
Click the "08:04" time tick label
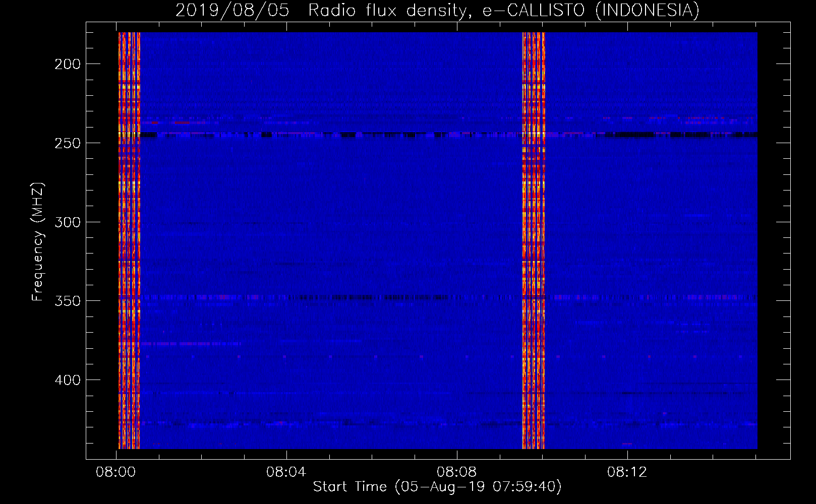click(286, 472)
